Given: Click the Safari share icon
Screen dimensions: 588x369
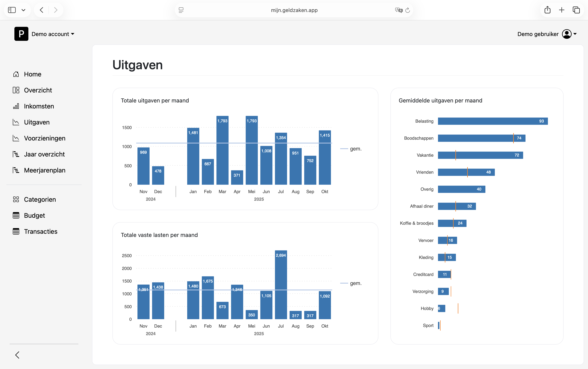Looking at the screenshot, I should pos(547,10).
